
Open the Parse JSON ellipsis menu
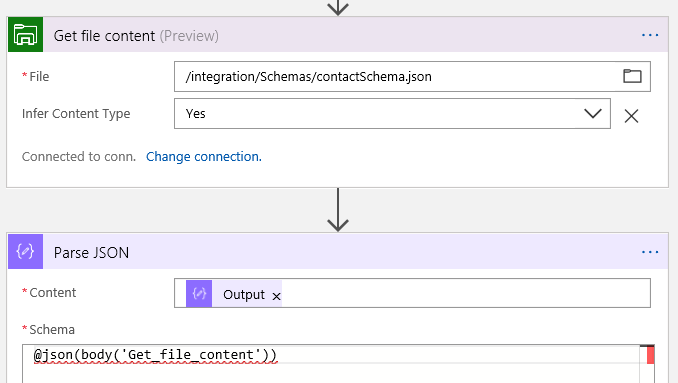point(650,252)
